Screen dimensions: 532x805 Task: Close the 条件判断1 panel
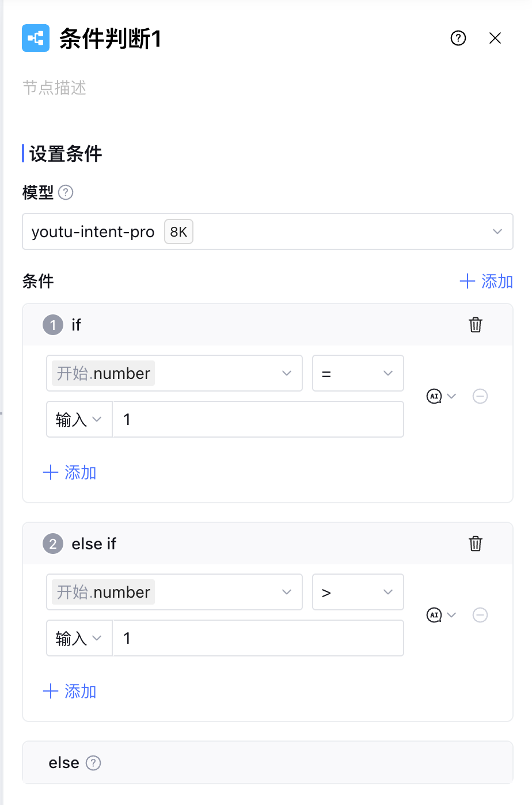495,38
